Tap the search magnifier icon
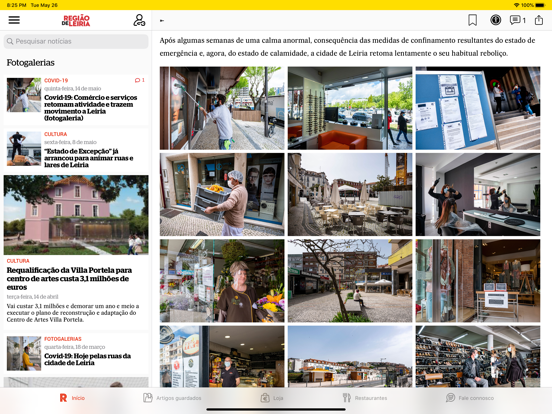 click(10, 42)
